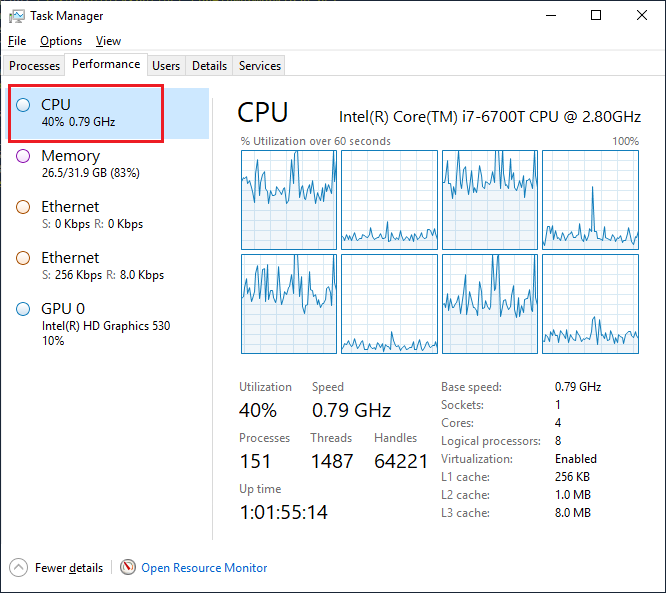Viewport: 666px width, 593px height.
Task: Open the Details tab
Action: pos(209,66)
